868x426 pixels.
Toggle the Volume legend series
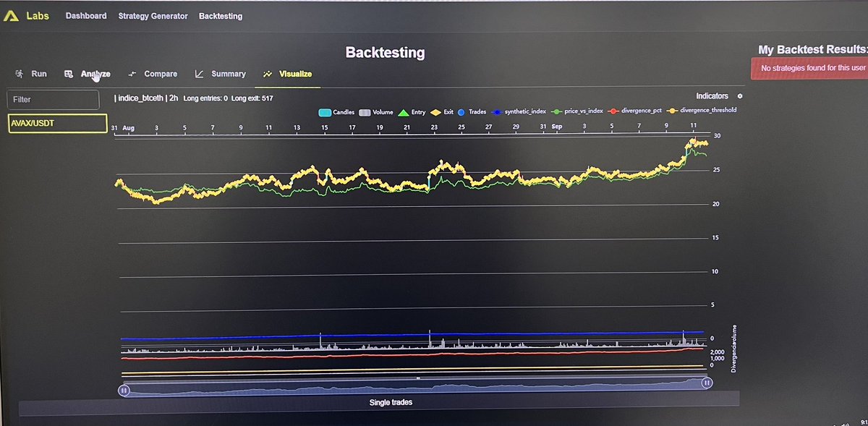coord(376,112)
